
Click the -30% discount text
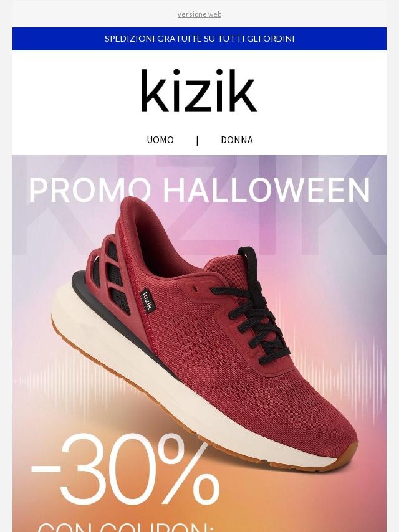[125, 470]
